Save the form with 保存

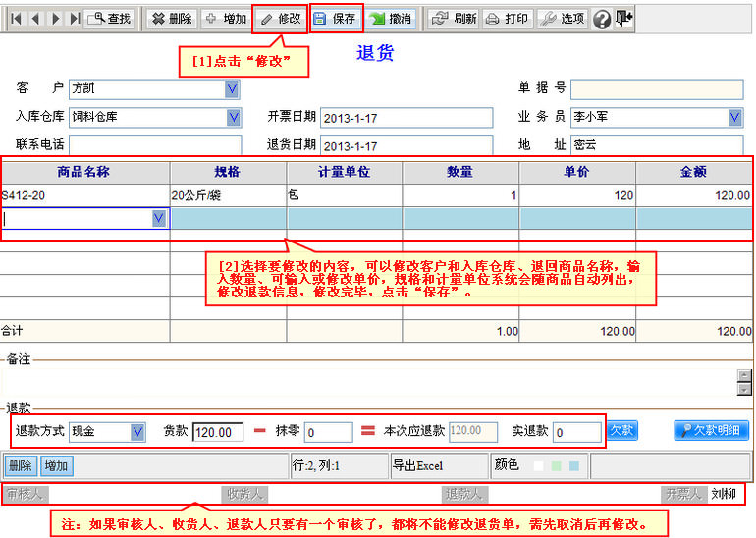coord(336,19)
